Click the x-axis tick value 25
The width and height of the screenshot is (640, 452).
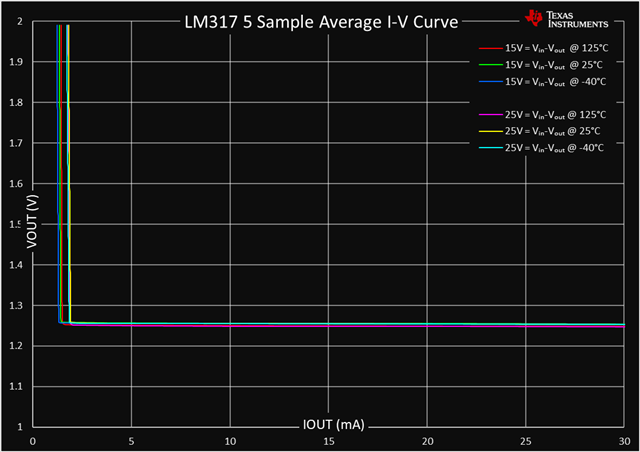pos(526,441)
